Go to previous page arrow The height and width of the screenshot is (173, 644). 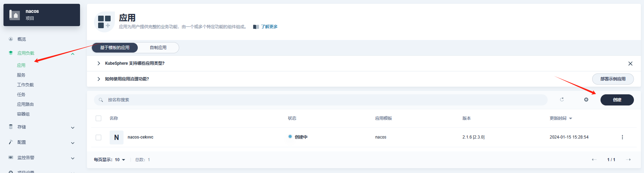[x=594, y=160]
